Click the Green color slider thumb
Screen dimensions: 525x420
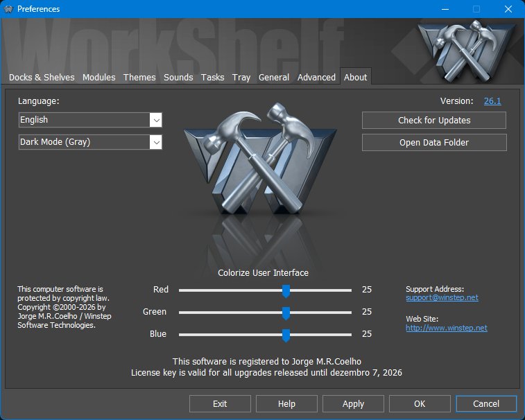pos(286,313)
